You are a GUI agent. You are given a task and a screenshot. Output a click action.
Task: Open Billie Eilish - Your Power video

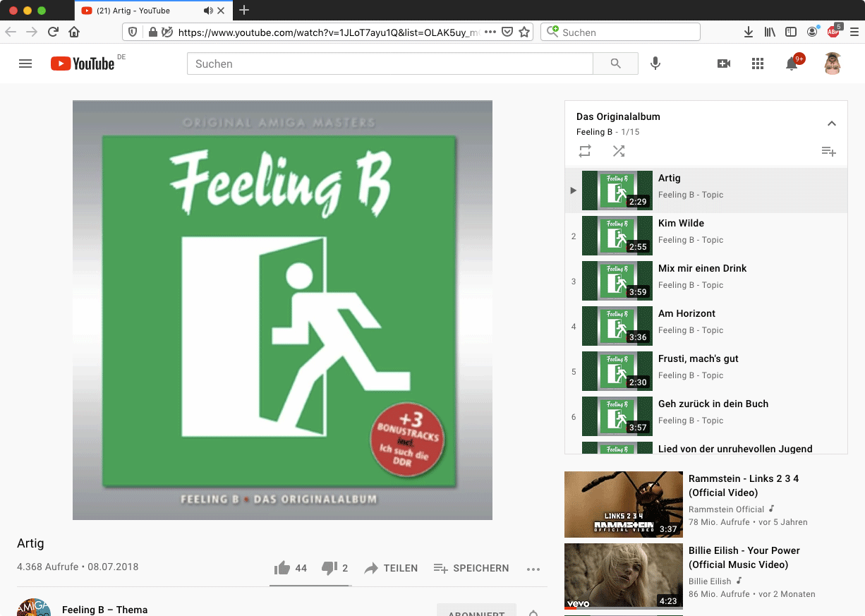(x=744, y=557)
